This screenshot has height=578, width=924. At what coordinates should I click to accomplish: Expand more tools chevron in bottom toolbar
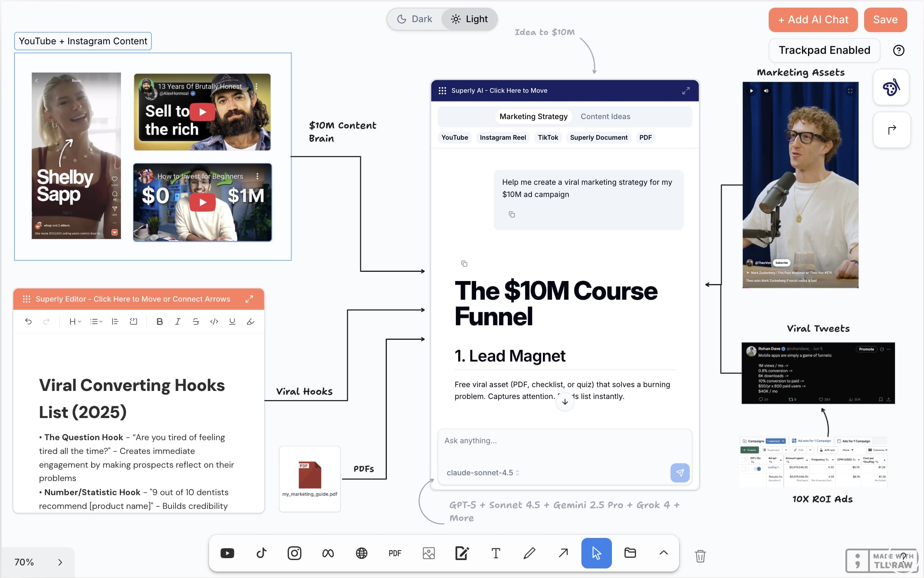[663, 553]
